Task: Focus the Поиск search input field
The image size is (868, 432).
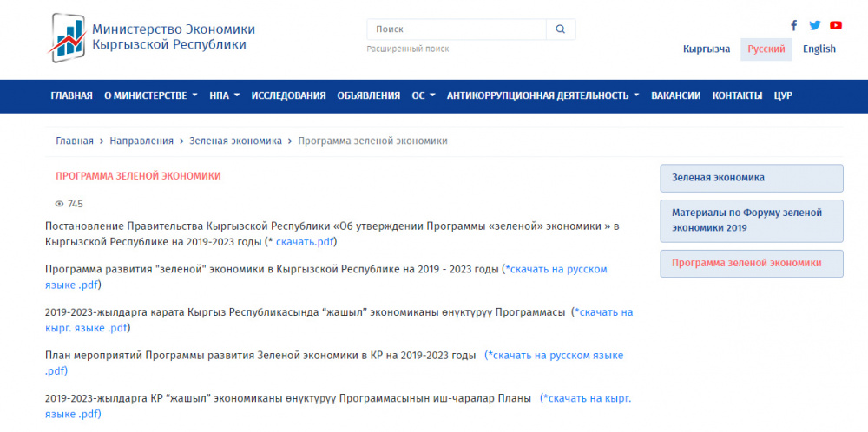Action: [x=457, y=29]
